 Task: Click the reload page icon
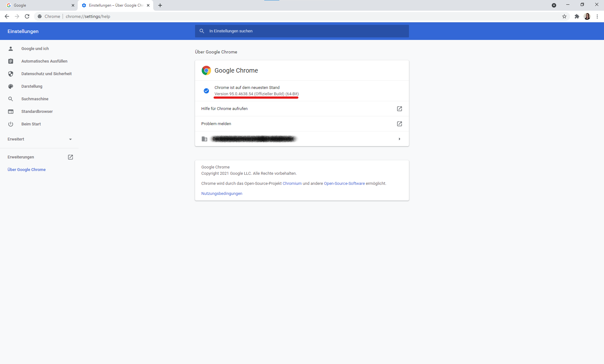tap(27, 16)
